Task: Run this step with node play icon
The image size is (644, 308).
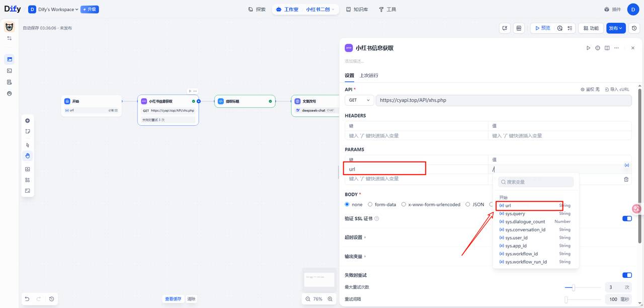Action: pyautogui.click(x=588, y=48)
